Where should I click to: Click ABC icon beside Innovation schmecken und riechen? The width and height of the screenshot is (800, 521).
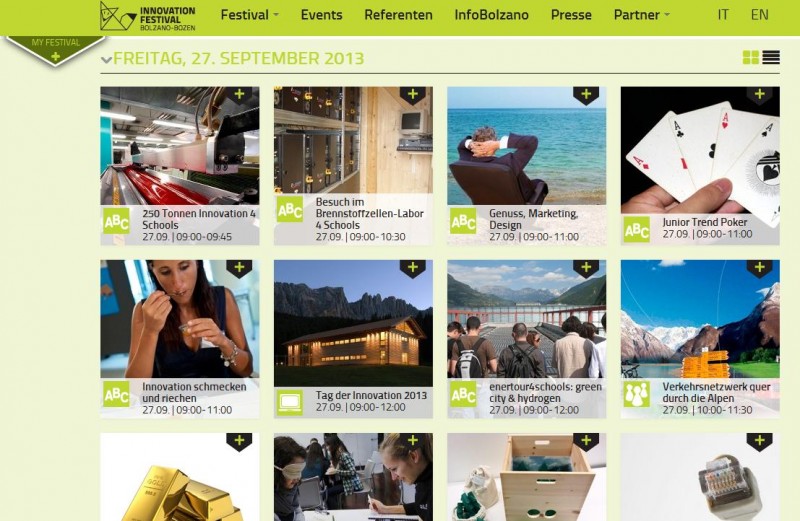pyautogui.click(x=116, y=394)
